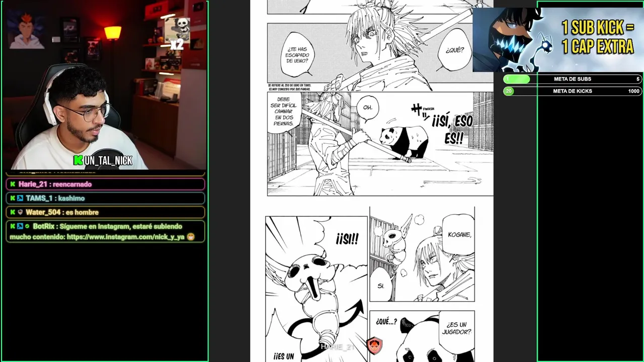Click the Harie_21 username in chat
The image size is (644, 362).
(34, 184)
